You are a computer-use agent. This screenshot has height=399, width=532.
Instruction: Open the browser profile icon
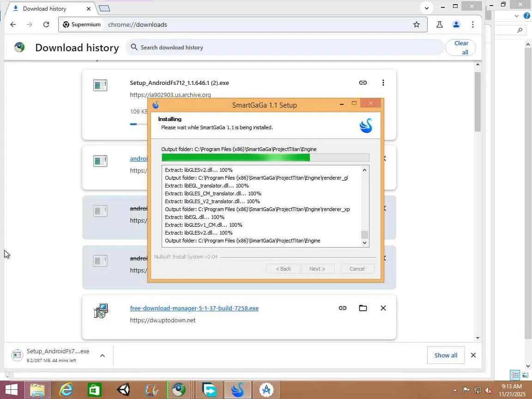(456, 24)
